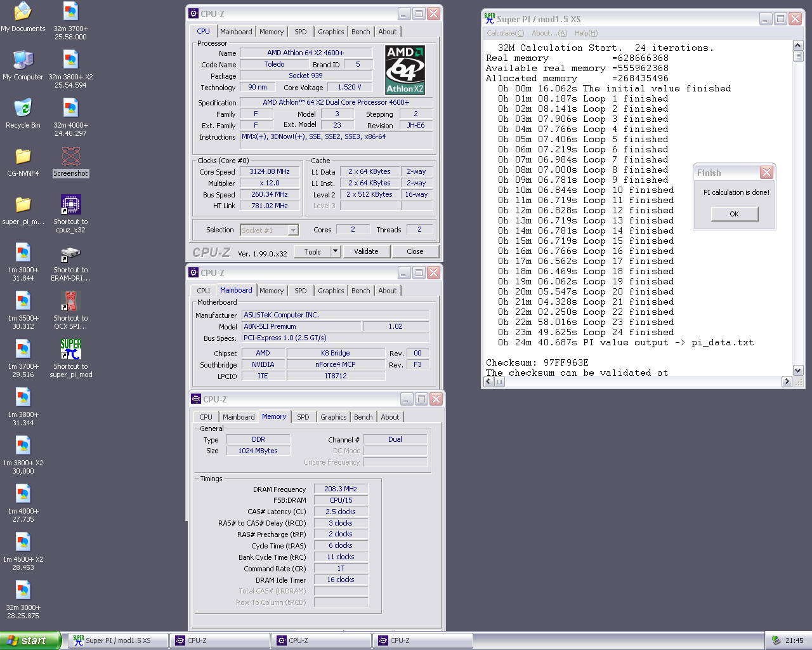Open 1m 3800+ 31.344 image file
The height and width of the screenshot is (650, 812).
(x=23, y=407)
